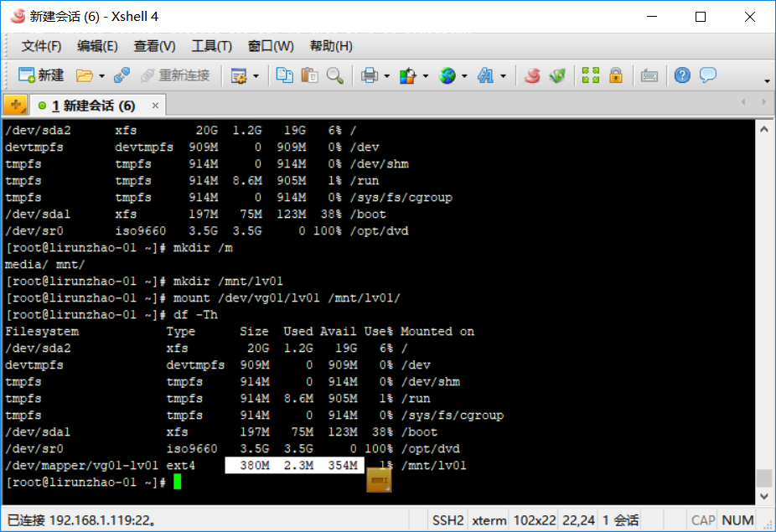The image size is (776, 532).
Task: Click the red Xshell swirl toolbar icon
Action: (x=532, y=75)
